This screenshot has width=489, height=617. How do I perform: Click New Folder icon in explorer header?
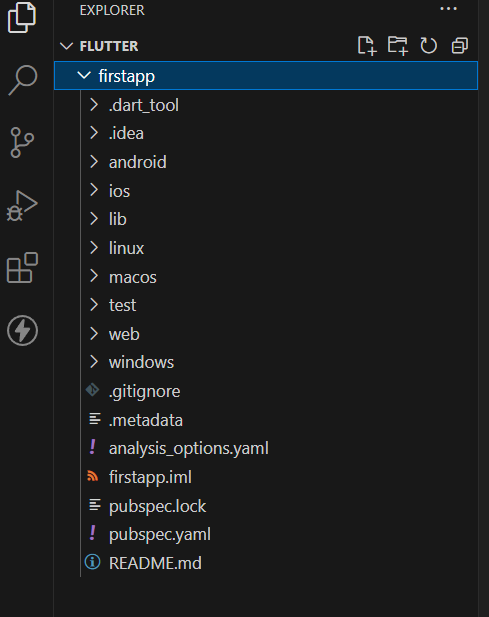click(x=398, y=46)
